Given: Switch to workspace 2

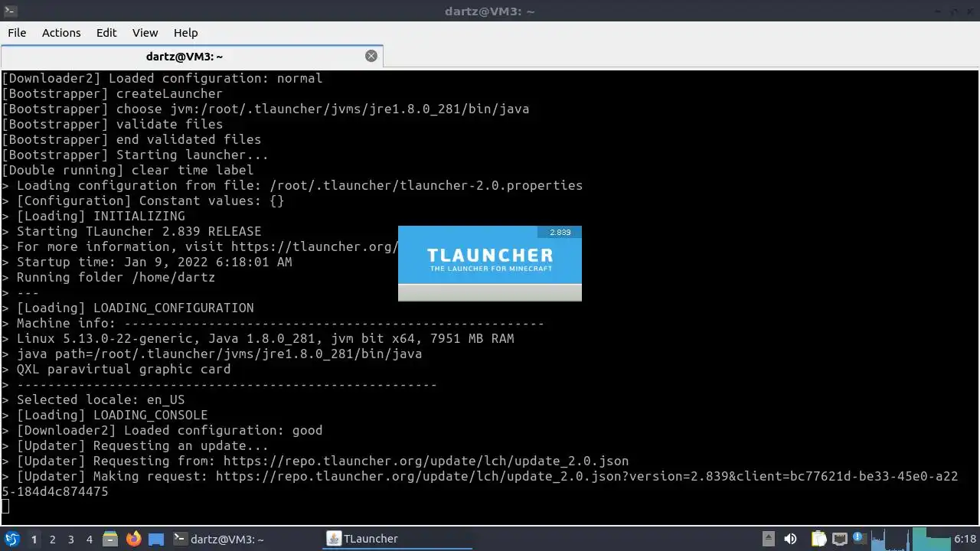Looking at the screenshot, I should pyautogui.click(x=52, y=540).
